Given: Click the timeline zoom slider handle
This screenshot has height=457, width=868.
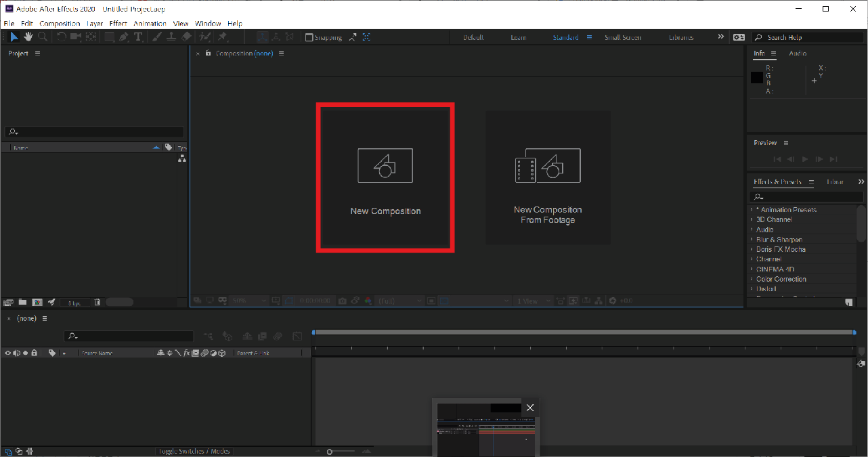Looking at the screenshot, I should 330,452.
